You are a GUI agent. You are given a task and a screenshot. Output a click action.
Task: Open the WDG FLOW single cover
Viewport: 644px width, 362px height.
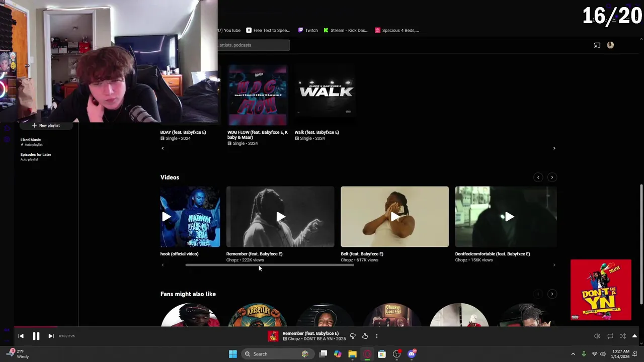(x=258, y=95)
